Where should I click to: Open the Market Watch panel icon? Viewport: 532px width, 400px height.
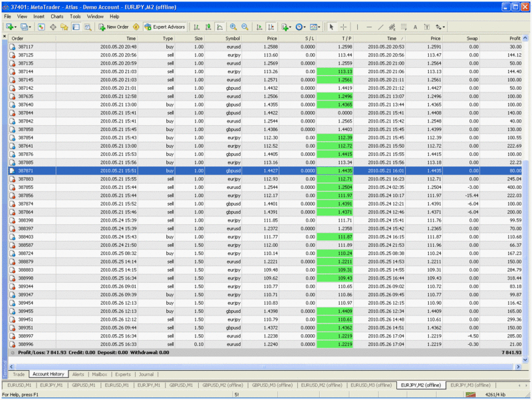41,27
